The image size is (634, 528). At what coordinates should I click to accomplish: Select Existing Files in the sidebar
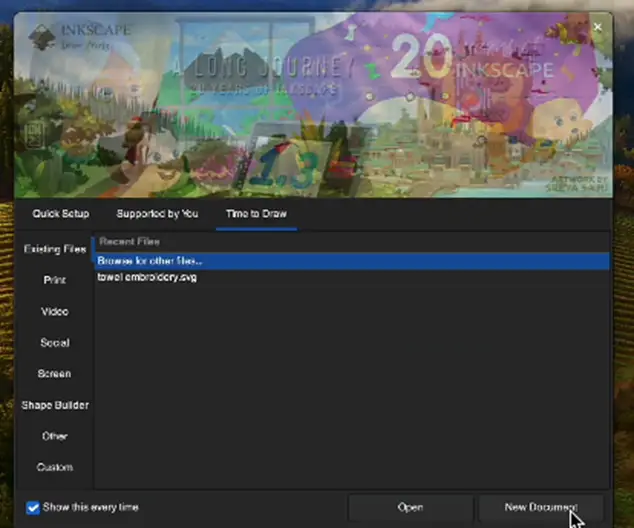(x=55, y=249)
